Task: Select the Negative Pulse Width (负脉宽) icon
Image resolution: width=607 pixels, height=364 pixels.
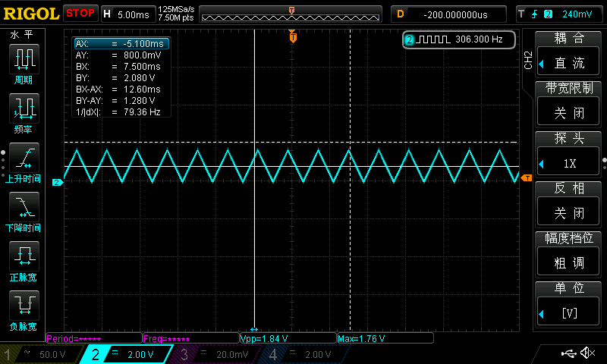Action: [24, 305]
